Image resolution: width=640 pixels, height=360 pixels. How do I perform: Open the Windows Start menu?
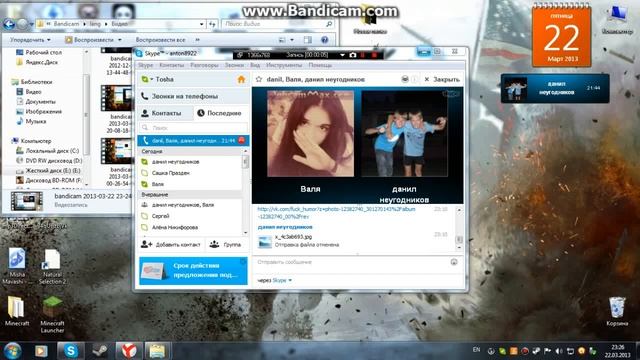[13, 351]
